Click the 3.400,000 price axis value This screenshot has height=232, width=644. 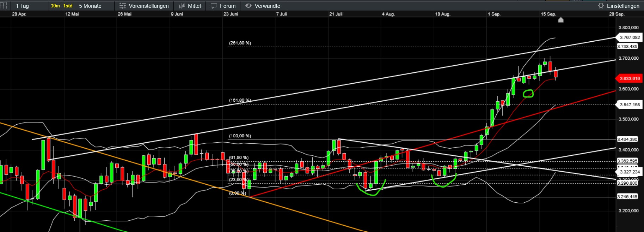pyautogui.click(x=628, y=150)
